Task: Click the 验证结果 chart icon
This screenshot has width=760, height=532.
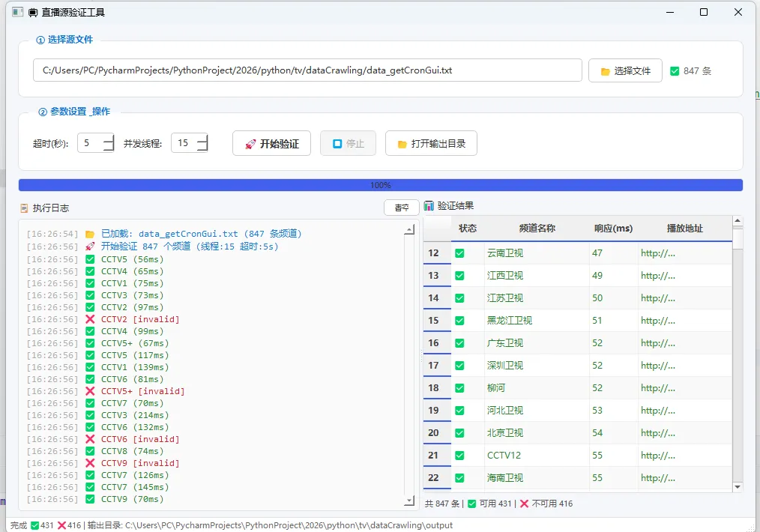Action: point(429,206)
